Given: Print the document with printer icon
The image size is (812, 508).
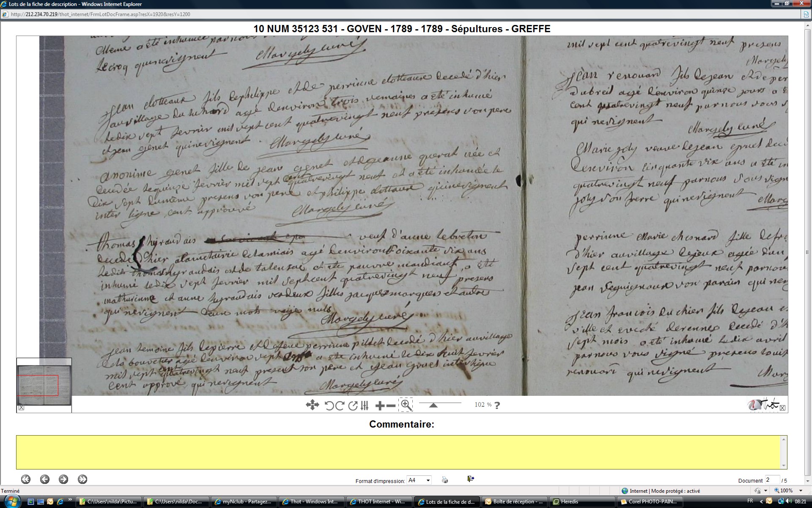Looking at the screenshot, I should click(444, 480).
